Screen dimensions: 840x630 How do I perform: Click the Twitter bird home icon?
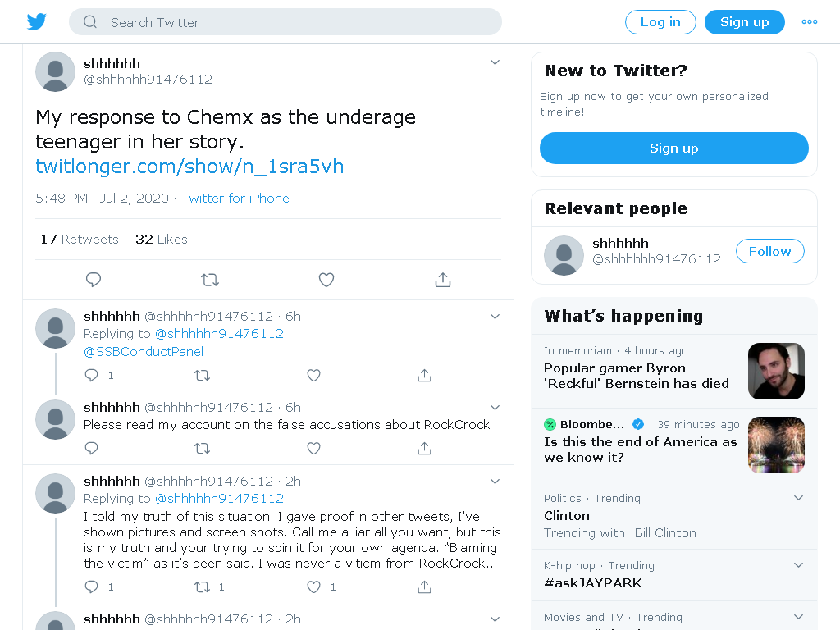[37, 22]
